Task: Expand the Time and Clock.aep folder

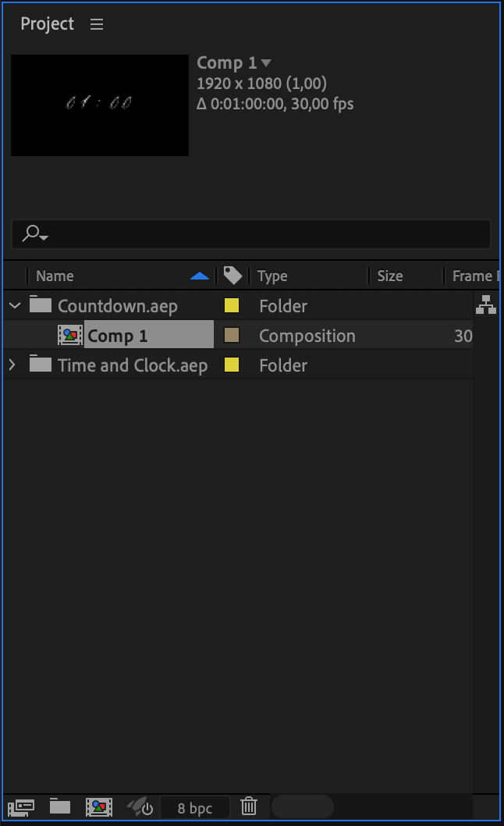Action: (x=12, y=365)
